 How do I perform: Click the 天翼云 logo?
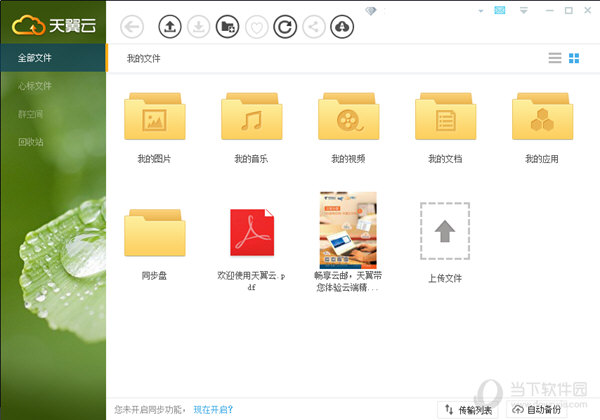coord(54,25)
